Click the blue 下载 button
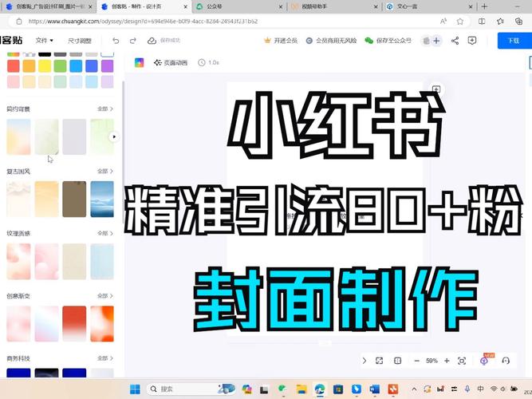 click(514, 41)
